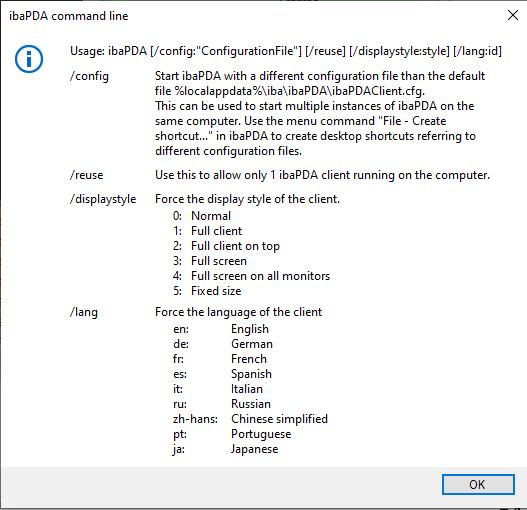
Task: Click display style '3: Full screen'
Action: (210, 261)
